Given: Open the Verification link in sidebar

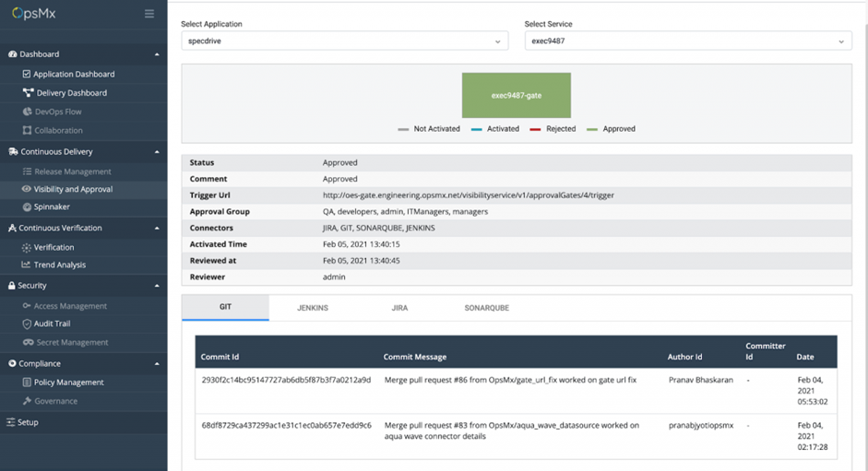Looking at the screenshot, I should (54, 247).
